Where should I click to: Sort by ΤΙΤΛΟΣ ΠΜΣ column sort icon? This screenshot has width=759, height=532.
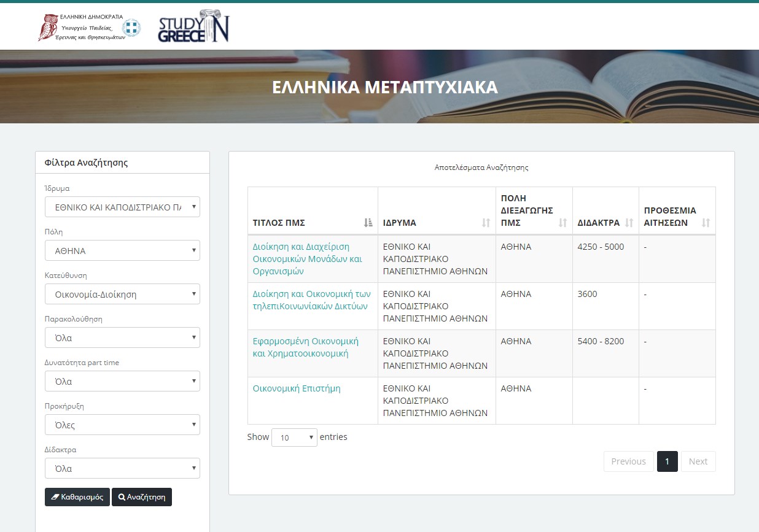pos(368,223)
